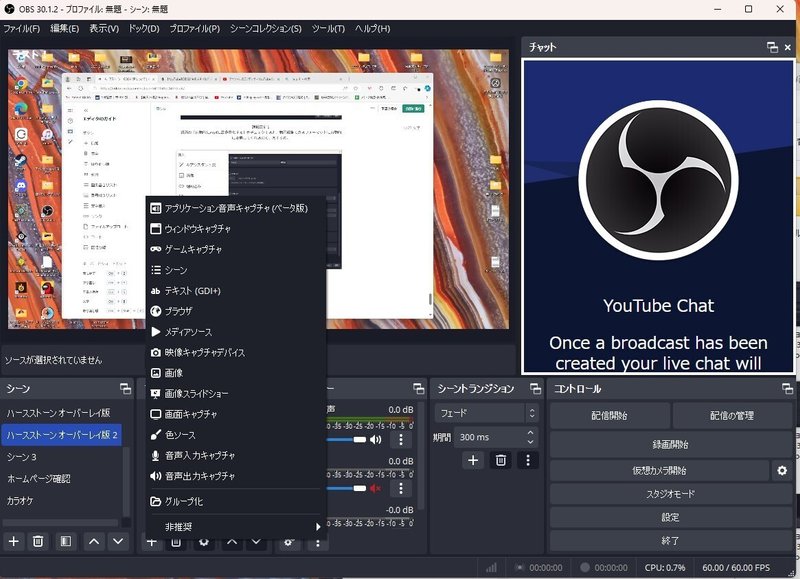Open the プロファイル(P) menu
This screenshot has height=579, width=800.
point(194,29)
